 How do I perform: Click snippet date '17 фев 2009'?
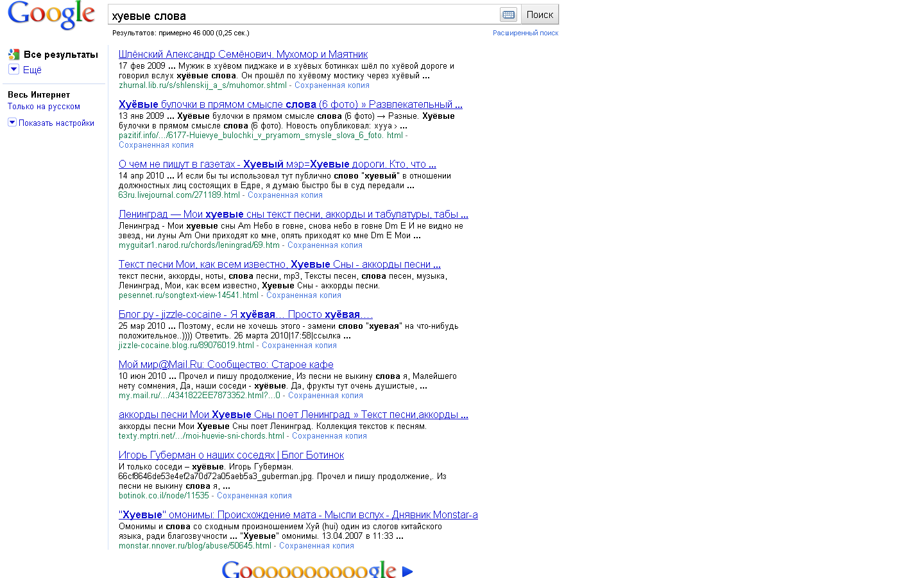[142, 66]
